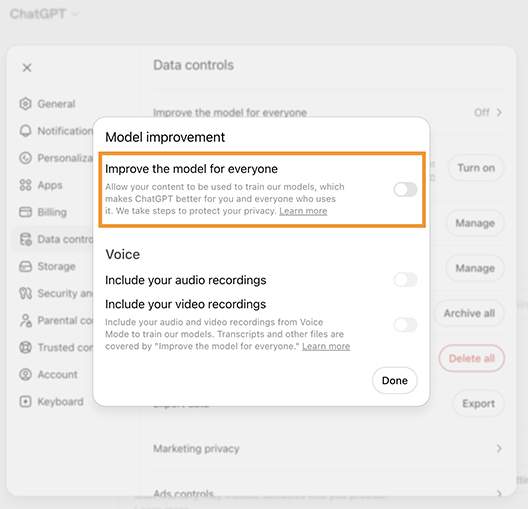528x509 pixels.
Task: Toggle Include your audio recordings switch
Action: point(405,280)
